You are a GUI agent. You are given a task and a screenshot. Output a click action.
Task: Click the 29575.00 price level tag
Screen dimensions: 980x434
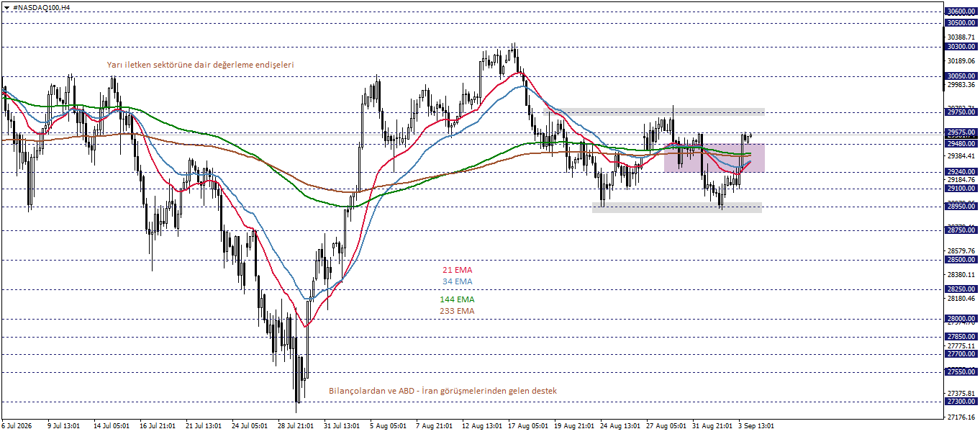point(962,132)
